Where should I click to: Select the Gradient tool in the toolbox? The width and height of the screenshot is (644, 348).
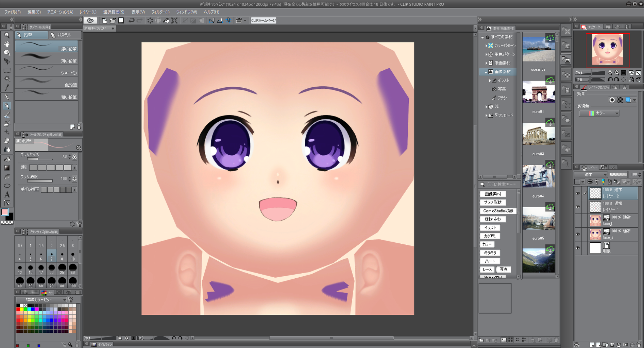[x=7, y=168]
